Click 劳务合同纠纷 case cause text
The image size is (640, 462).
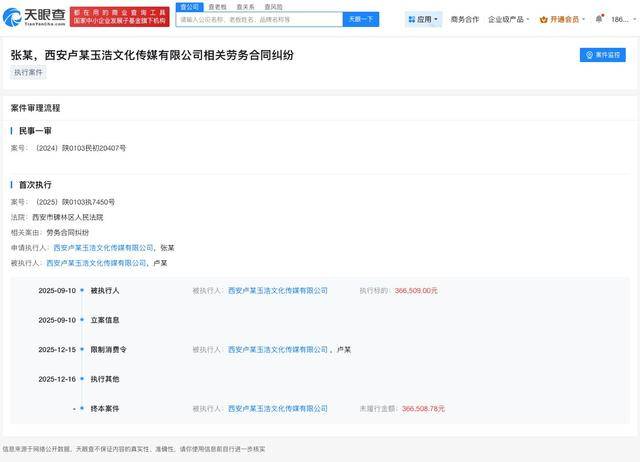68,233
